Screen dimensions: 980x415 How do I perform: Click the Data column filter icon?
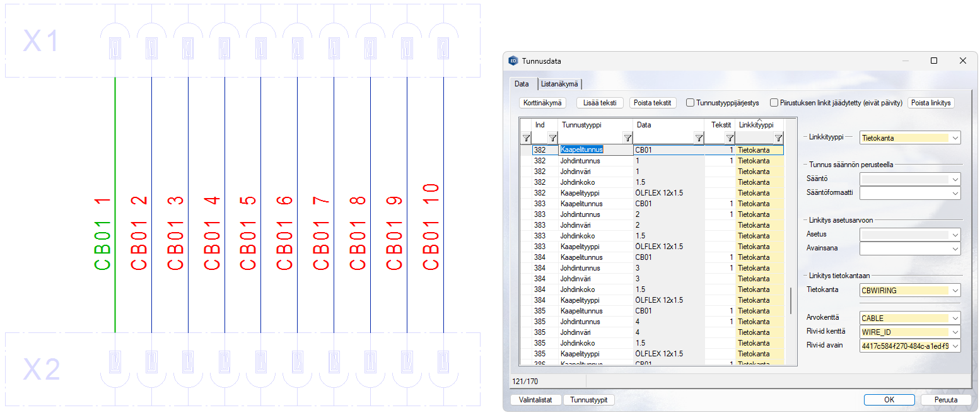(x=699, y=138)
